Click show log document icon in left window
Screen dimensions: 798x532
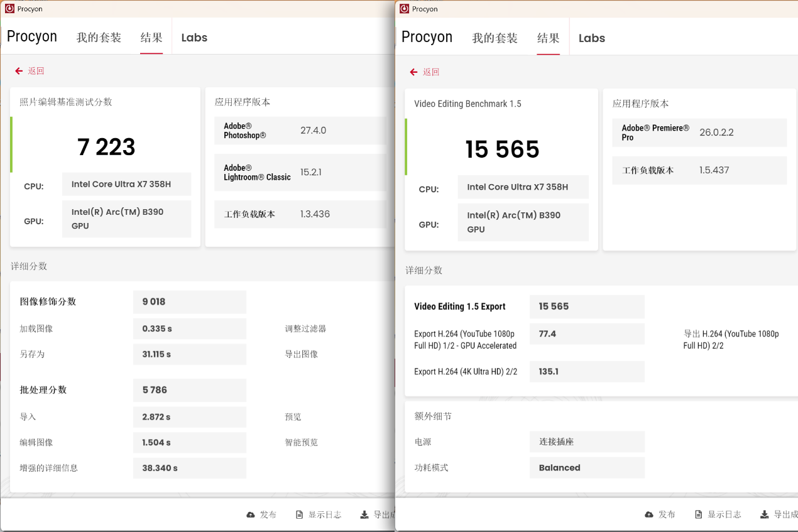300,514
